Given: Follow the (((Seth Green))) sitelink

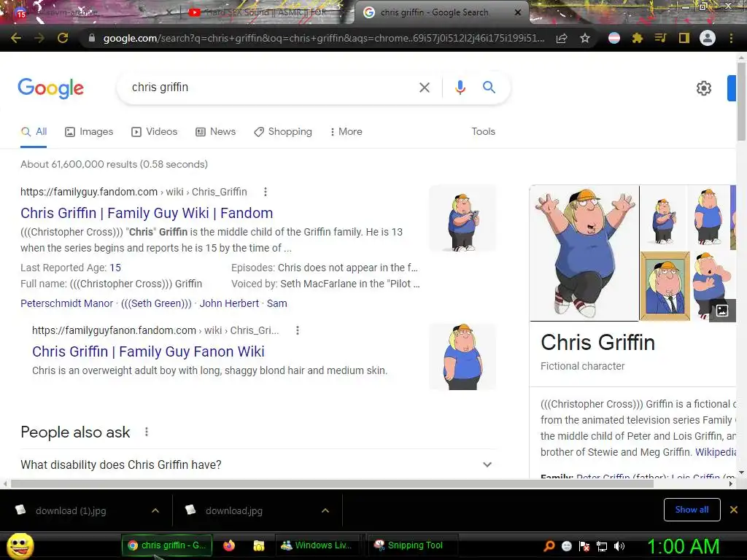Looking at the screenshot, I should (x=156, y=303).
